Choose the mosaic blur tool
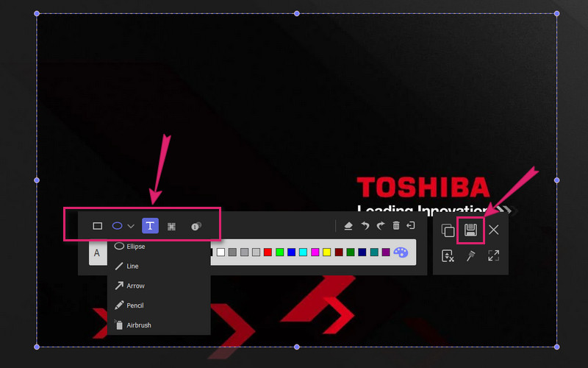This screenshot has width=588, height=368. coord(171,226)
